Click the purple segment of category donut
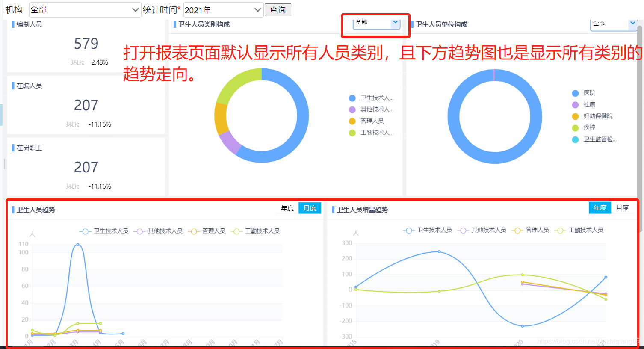This screenshot has height=349, width=644. (230, 142)
